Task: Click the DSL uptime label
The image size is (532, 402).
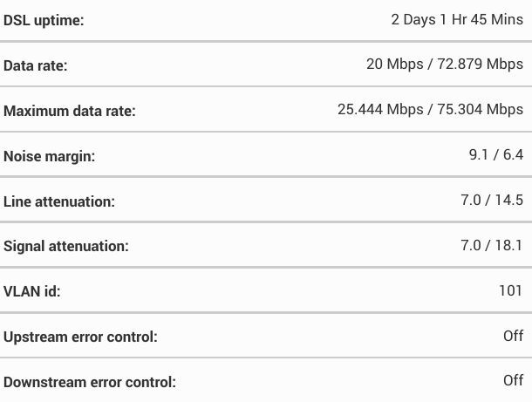Action: (44, 20)
